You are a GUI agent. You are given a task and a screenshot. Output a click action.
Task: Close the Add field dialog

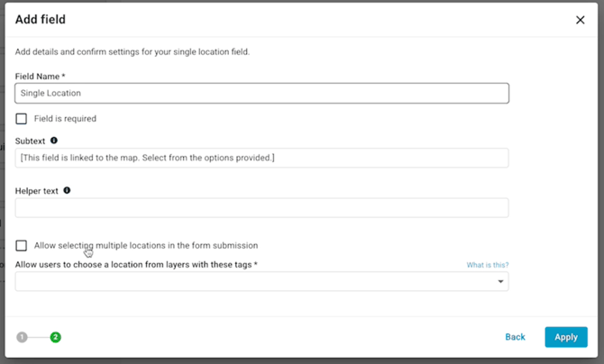[581, 20]
